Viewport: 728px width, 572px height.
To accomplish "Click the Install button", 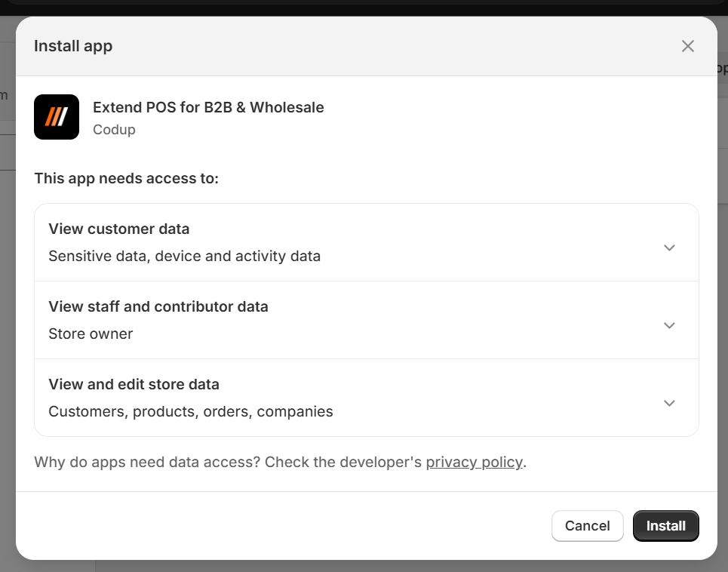I will (666, 526).
